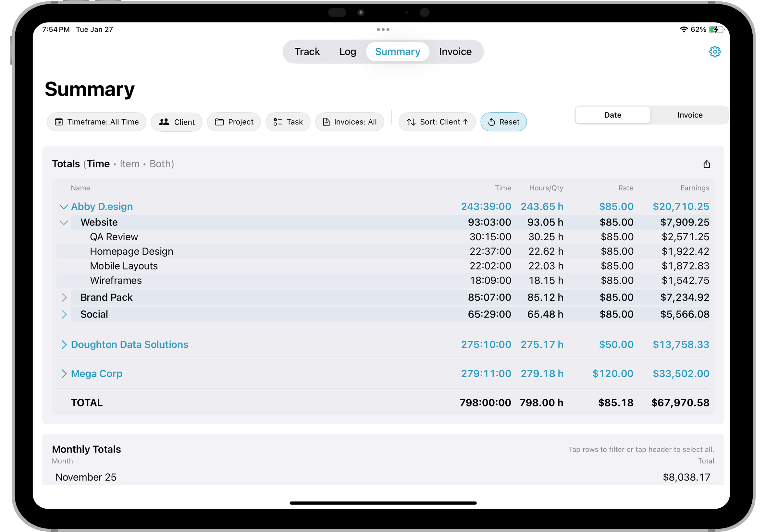Select the Doughton Data Solutions client link
The height and width of the screenshot is (532, 766).
pos(129,344)
